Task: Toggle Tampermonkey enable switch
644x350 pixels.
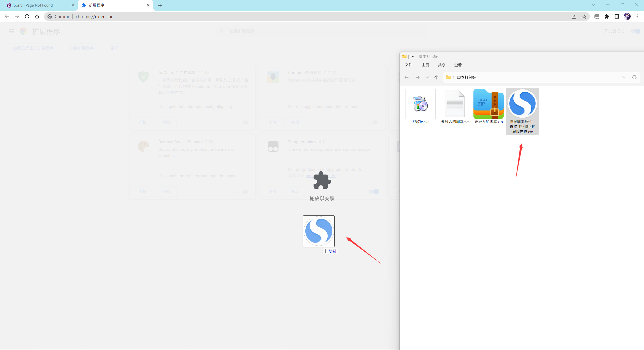Action: point(374,192)
